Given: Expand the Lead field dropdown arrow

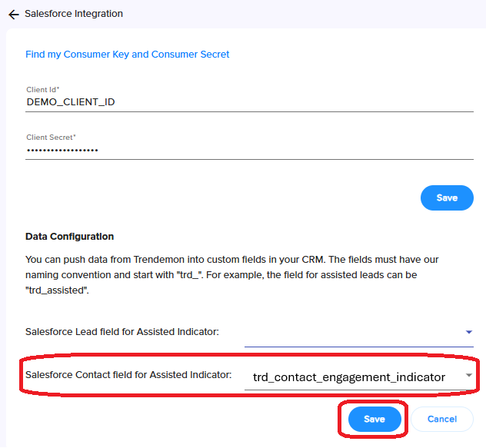Looking at the screenshot, I should [469, 332].
